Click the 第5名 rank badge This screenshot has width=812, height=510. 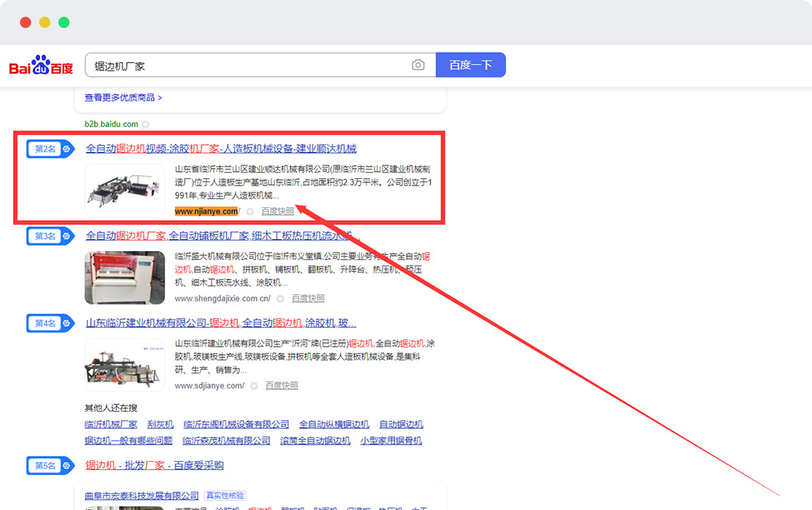51,465
